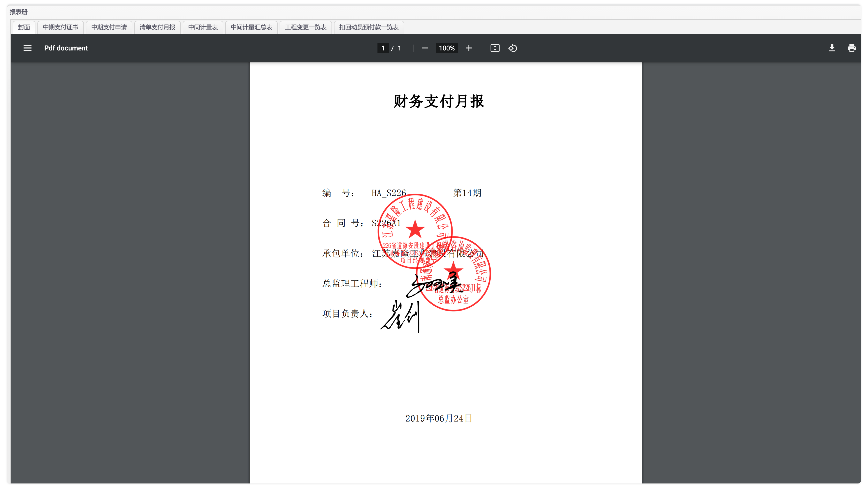Rotate the document counterclockwise
Image resolution: width=868 pixels, height=488 pixels.
[513, 48]
